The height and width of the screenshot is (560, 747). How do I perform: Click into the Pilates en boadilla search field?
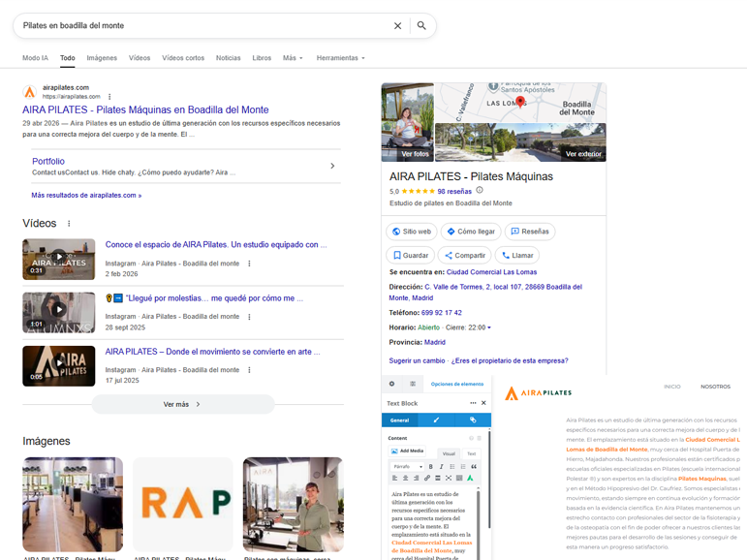[x=204, y=26]
